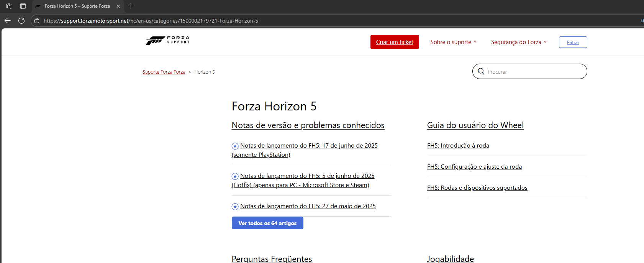Go back using the browser back arrow

[8, 21]
